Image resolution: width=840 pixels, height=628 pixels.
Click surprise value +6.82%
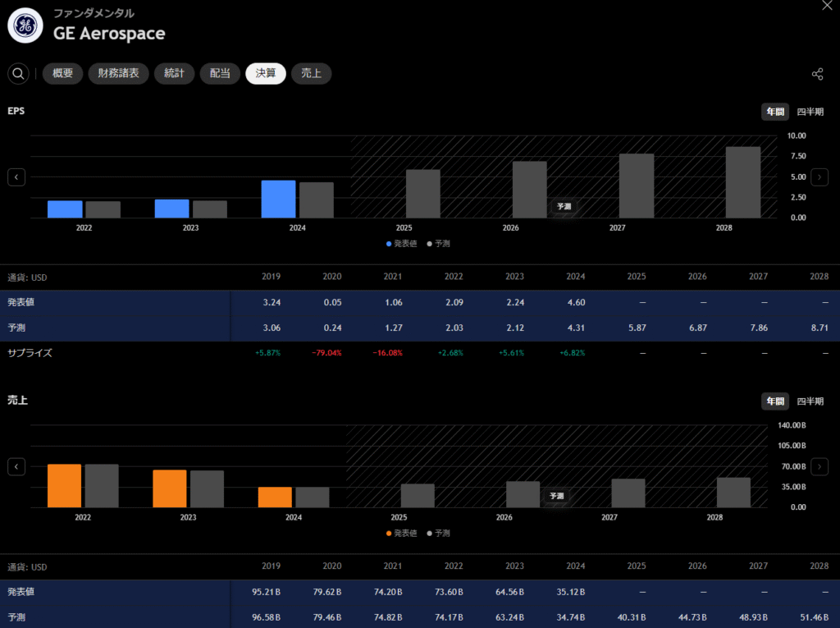click(x=572, y=353)
